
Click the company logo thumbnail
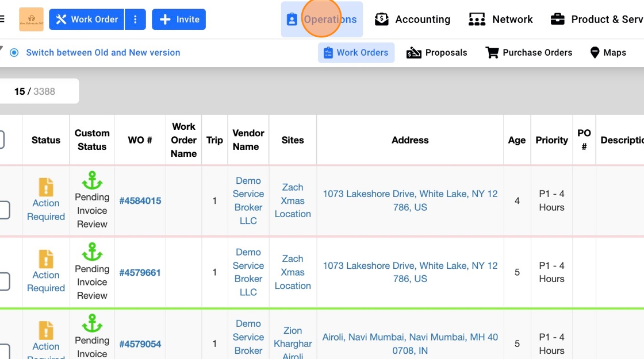(31, 20)
